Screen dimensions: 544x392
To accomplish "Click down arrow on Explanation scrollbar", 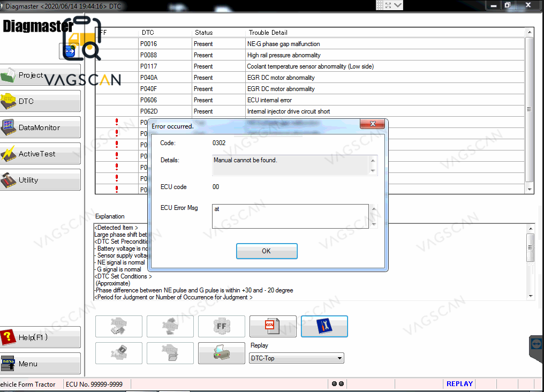I will 530,296.
